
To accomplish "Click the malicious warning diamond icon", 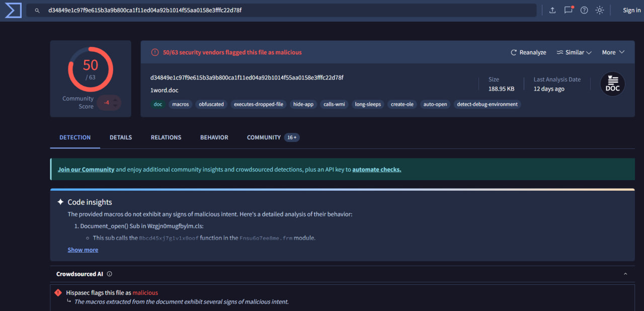I will pos(58,292).
